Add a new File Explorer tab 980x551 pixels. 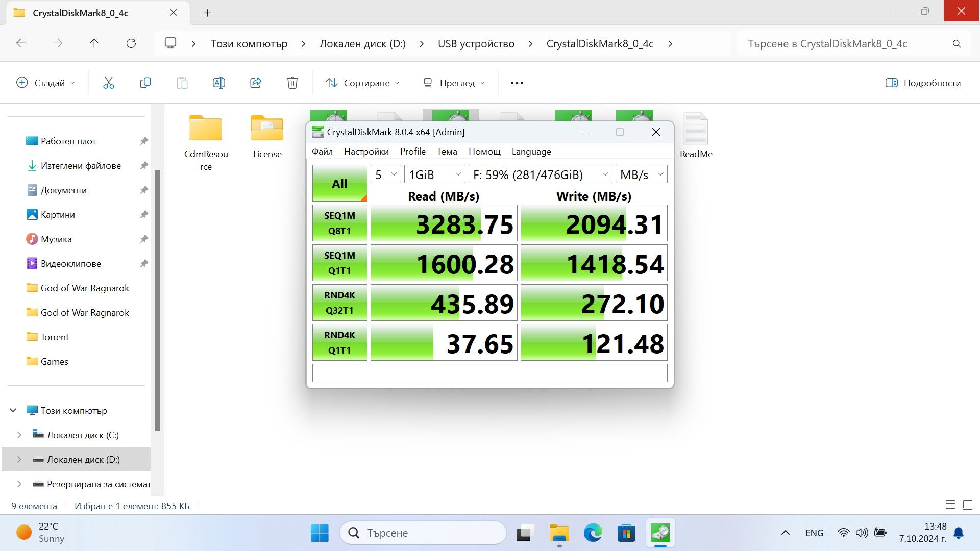[x=207, y=13]
